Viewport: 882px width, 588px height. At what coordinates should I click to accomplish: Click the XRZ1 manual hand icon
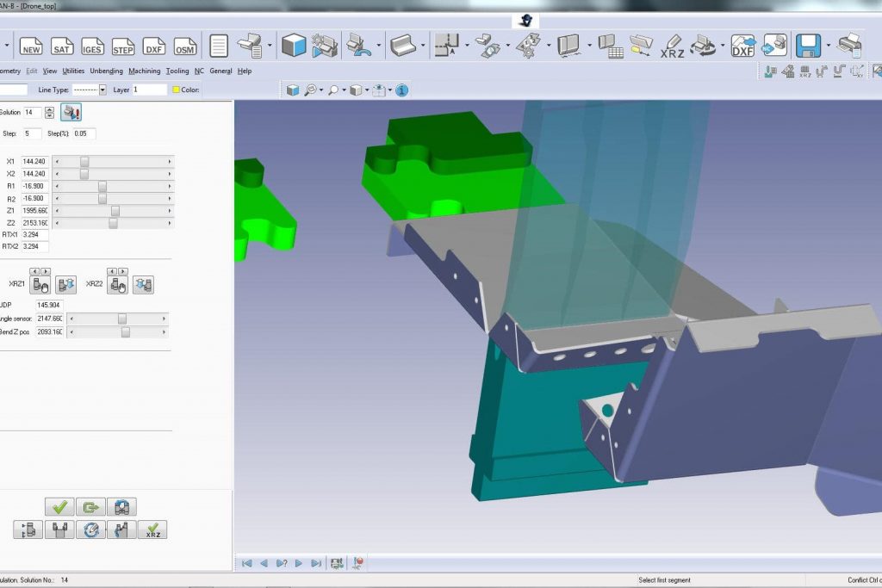tap(40, 285)
